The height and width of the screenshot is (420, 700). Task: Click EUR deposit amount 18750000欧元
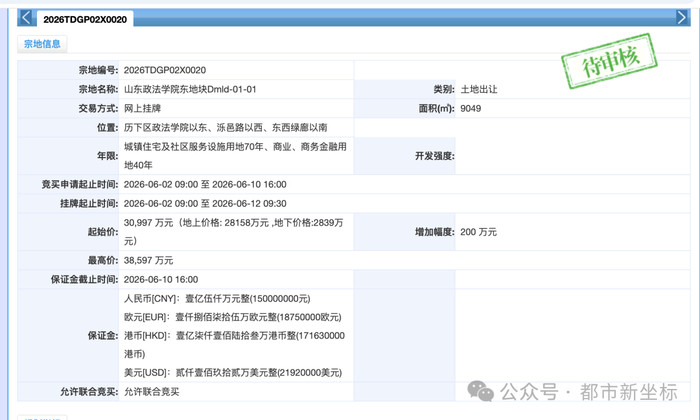(x=309, y=317)
